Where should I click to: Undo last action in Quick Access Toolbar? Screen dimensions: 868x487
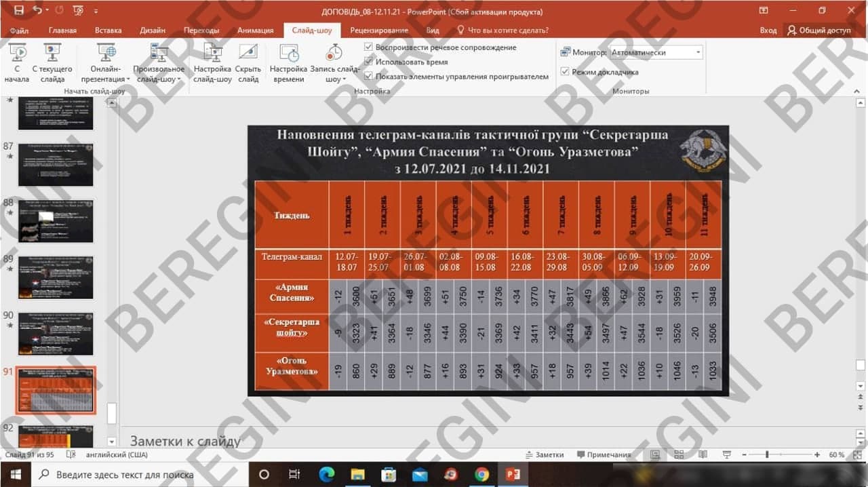click(x=37, y=11)
